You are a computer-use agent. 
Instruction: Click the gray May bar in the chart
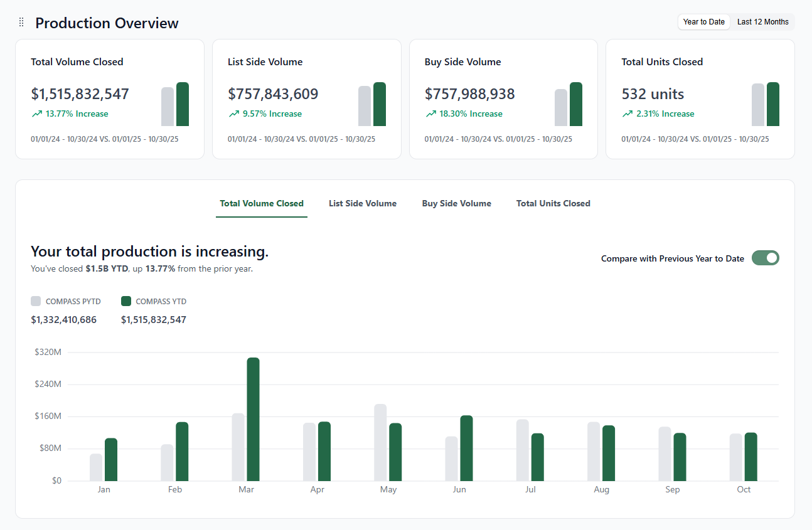[x=380, y=442]
